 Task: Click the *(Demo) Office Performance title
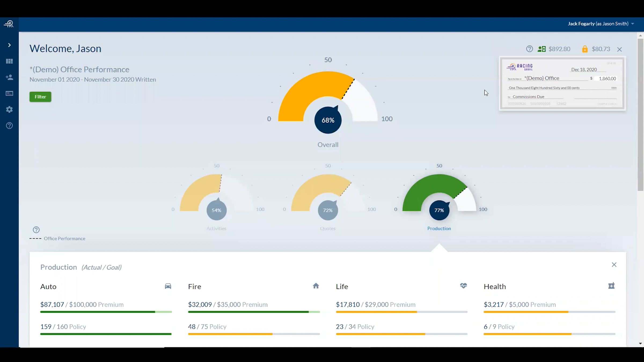coord(79,69)
